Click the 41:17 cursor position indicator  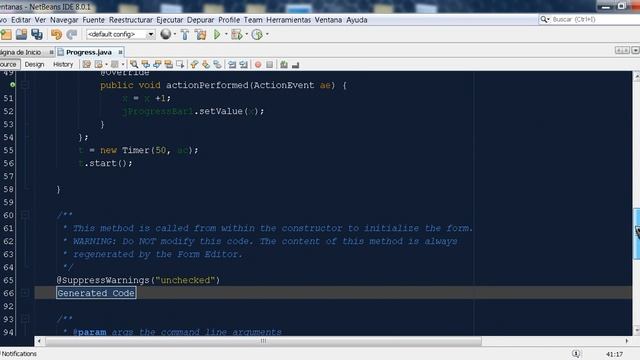pyautogui.click(x=614, y=354)
